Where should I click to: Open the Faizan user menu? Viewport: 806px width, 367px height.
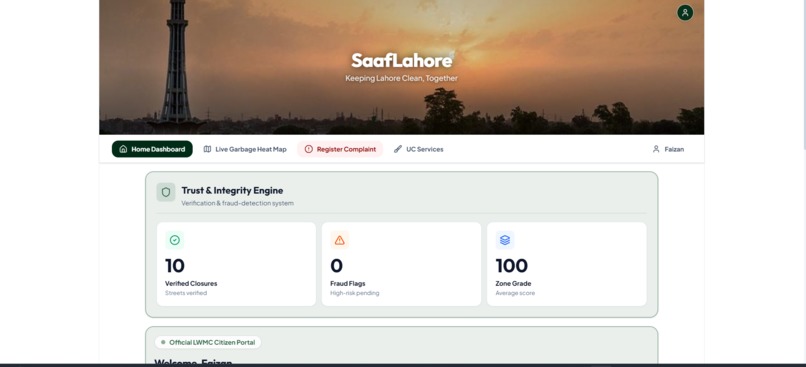(668, 149)
